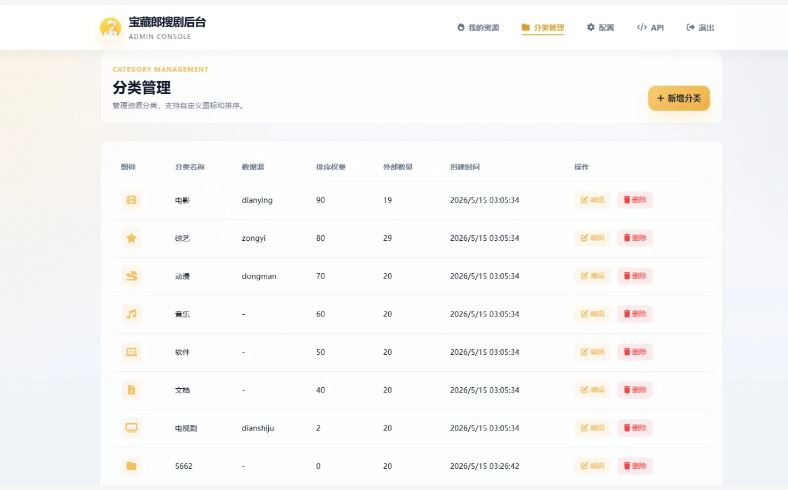788x490 pixels.
Task: Edit the 动漫 category
Action: click(x=592, y=276)
